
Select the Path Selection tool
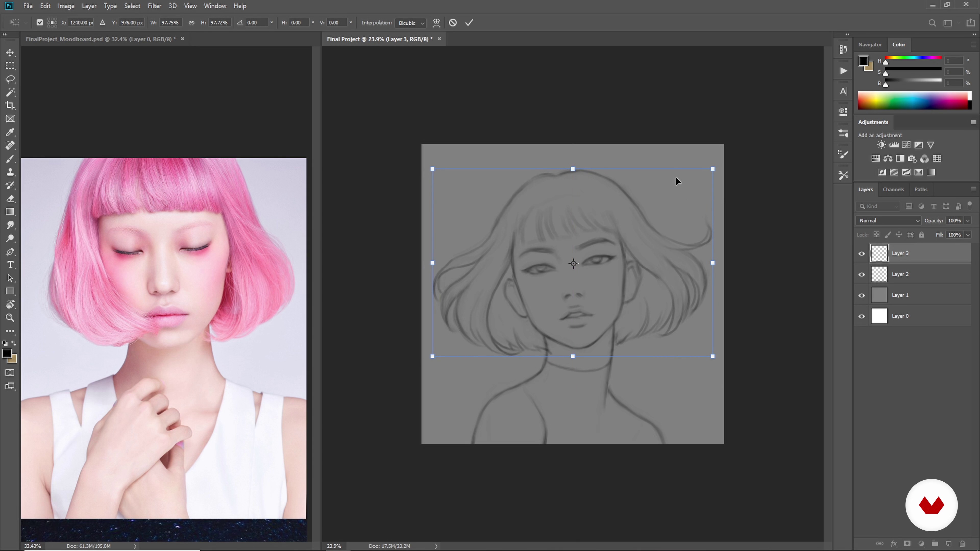[10, 278]
